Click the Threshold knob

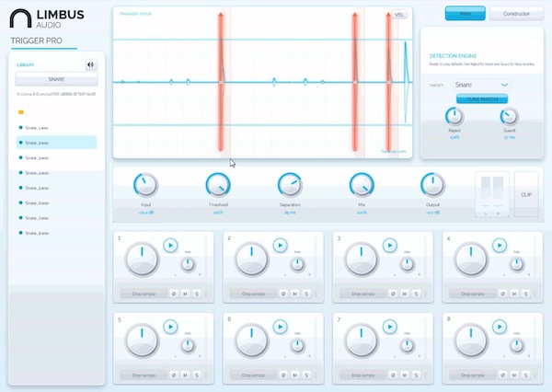[218, 185]
